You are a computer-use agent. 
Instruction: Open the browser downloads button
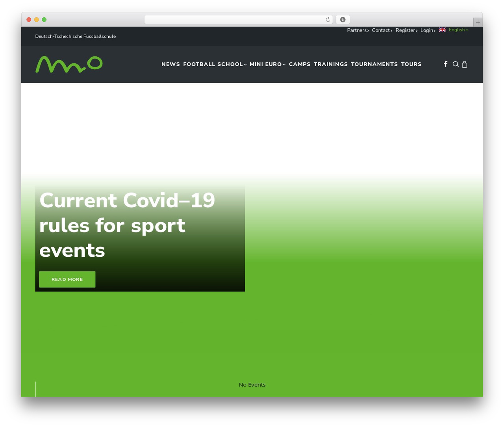pyautogui.click(x=343, y=20)
